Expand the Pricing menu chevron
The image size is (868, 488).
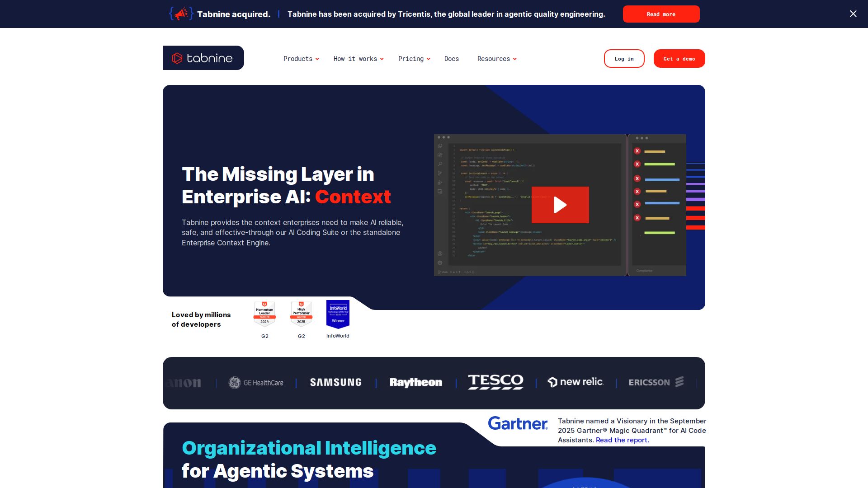tap(429, 59)
